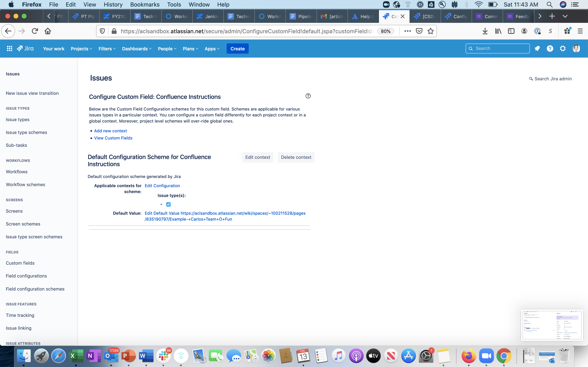Click the help icon beside Configure Custom Field heading
This screenshot has width=588, height=367.
click(308, 96)
